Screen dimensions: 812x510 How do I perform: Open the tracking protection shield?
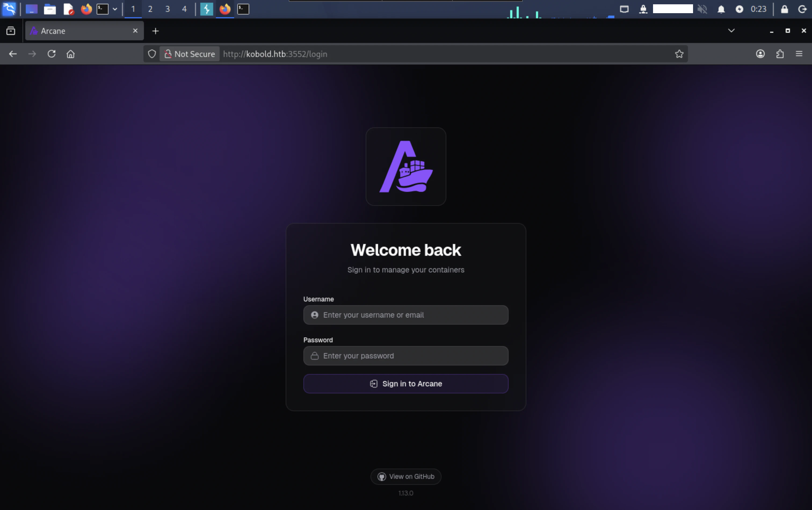(152, 54)
